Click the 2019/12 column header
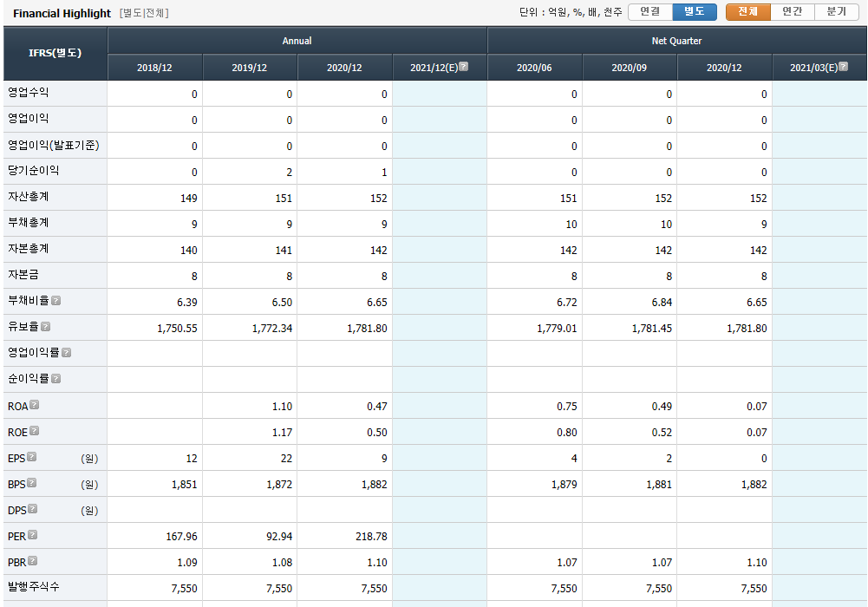Screen dimensions: 868x607 (250, 68)
